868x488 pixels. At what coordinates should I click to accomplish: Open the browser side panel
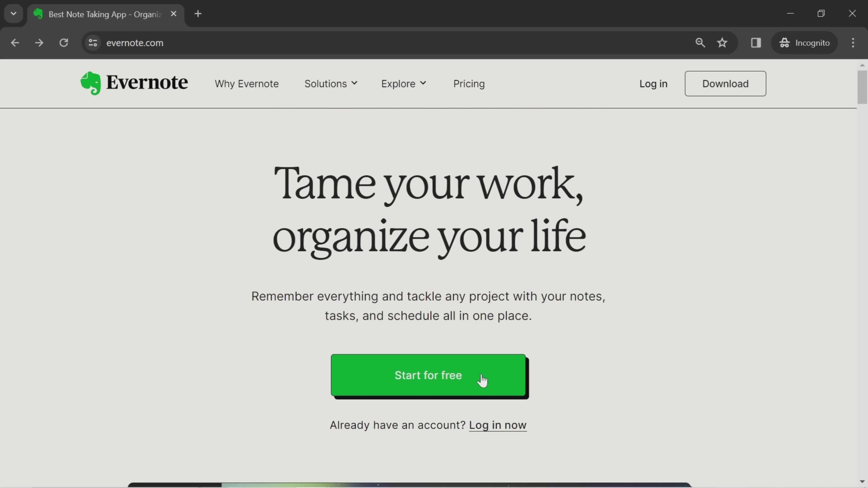point(756,43)
